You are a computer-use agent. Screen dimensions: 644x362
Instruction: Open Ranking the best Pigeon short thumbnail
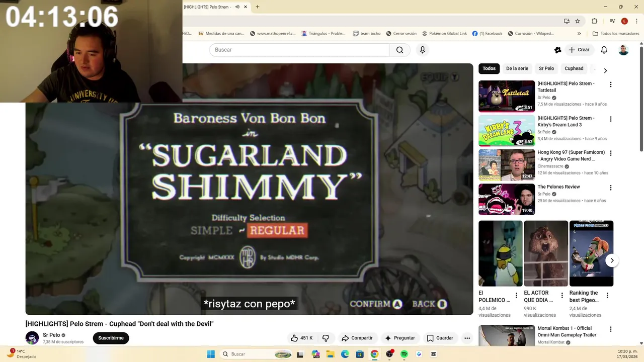(x=591, y=253)
